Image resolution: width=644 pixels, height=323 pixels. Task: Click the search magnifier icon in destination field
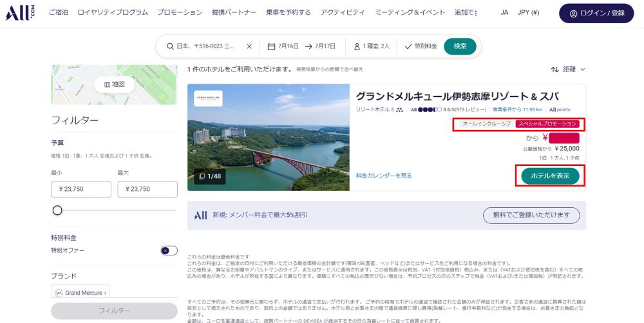click(x=170, y=46)
